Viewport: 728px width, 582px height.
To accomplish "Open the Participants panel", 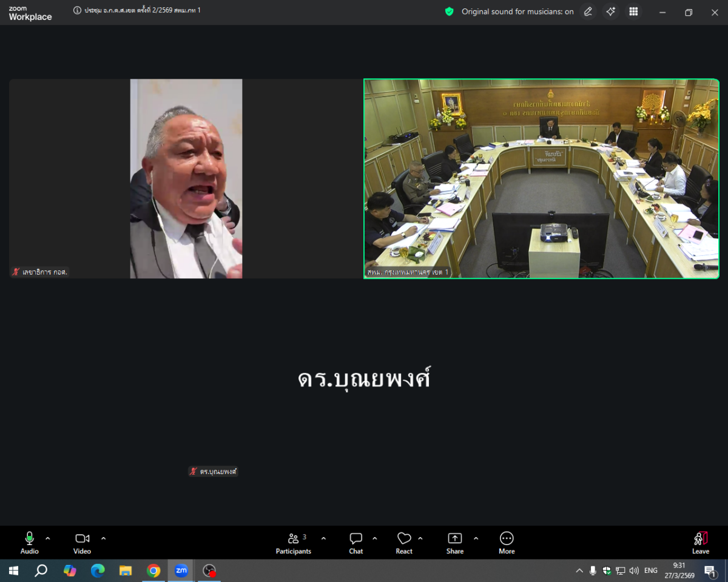I will click(x=293, y=543).
